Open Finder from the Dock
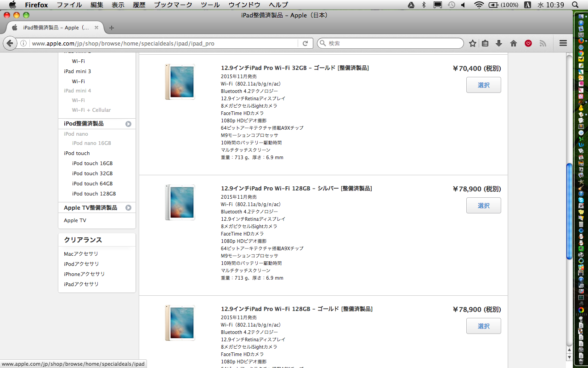 tap(581, 16)
